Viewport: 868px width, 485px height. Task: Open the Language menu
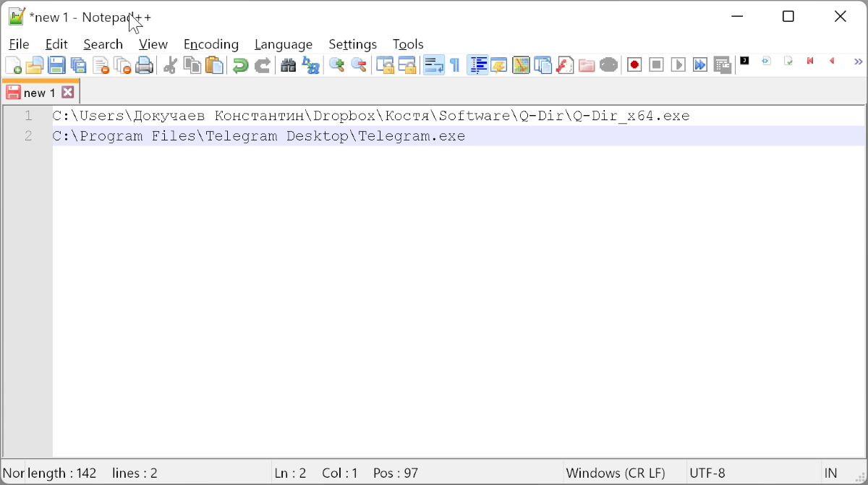tap(284, 44)
